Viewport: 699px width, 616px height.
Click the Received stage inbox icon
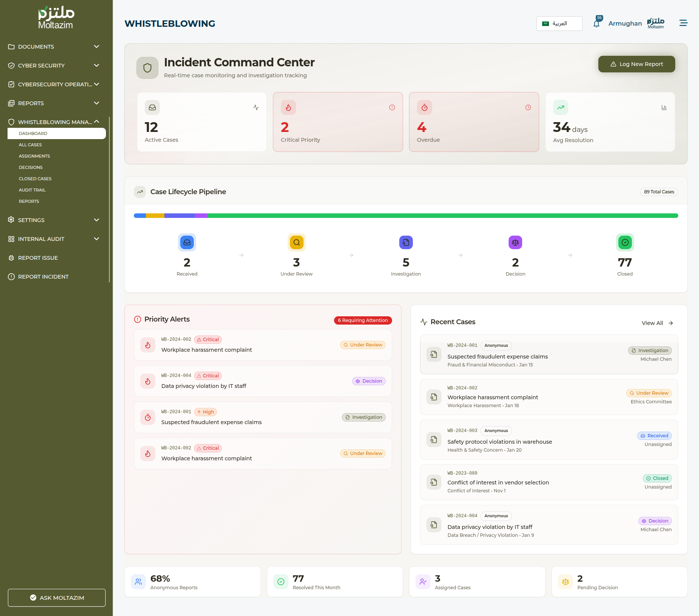pos(187,242)
